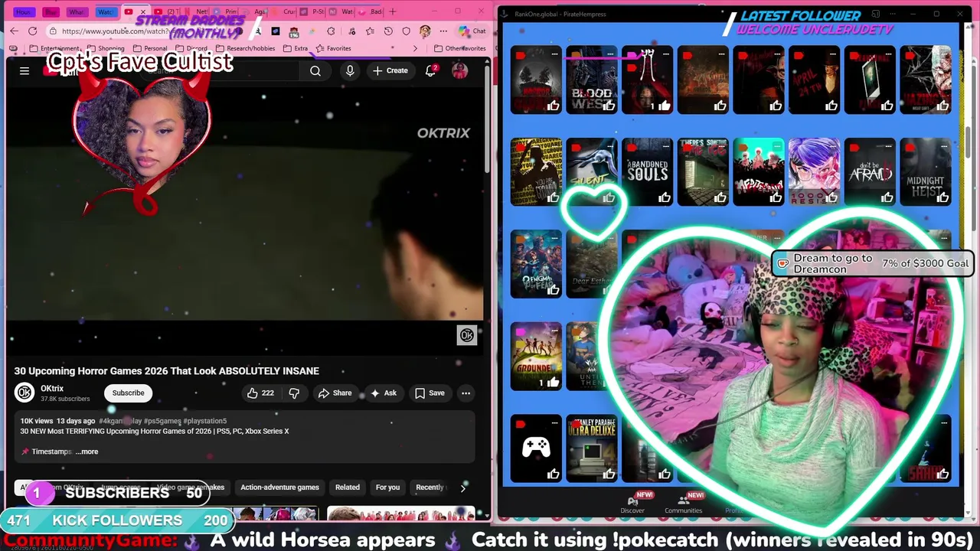Open the YouTube hamburger guide menu
This screenshot has height=551, width=980.
click(x=24, y=70)
